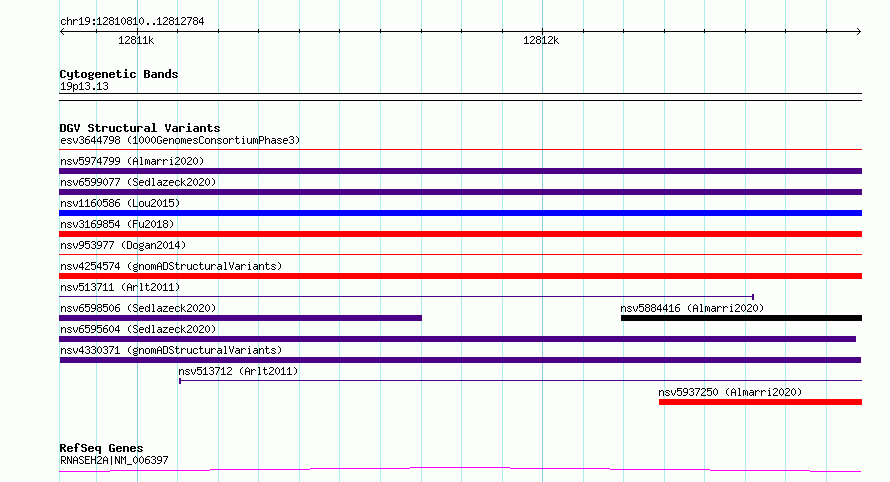Click the thin nsv513711 Arlt2011 line
This screenshot has width=890, height=482.
coord(406,296)
